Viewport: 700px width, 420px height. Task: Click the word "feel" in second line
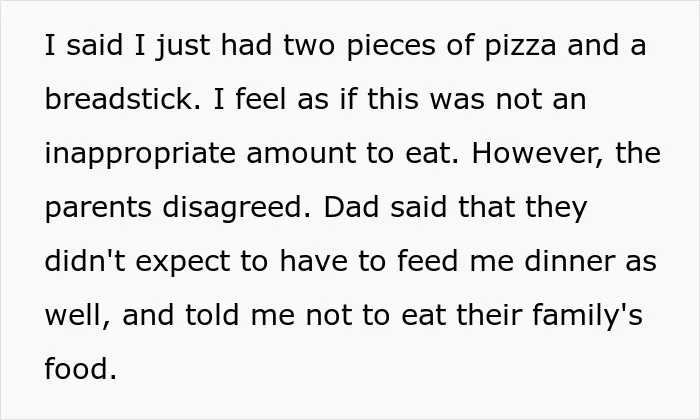(261, 99)
